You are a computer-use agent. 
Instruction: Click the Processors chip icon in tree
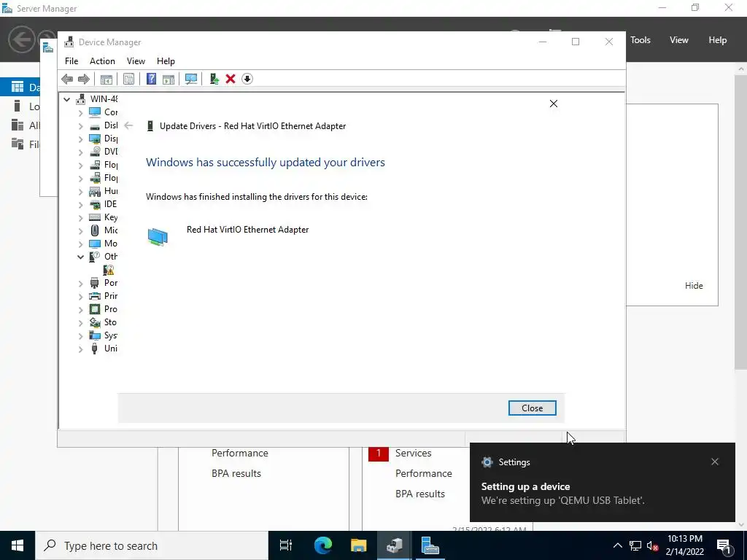[95, 309]
